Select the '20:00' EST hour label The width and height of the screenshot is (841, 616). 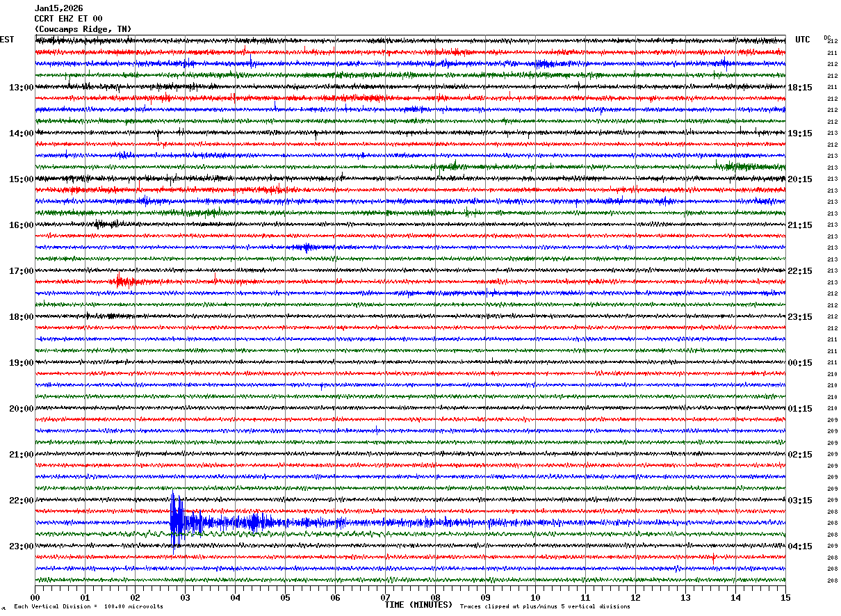point(22,409)
